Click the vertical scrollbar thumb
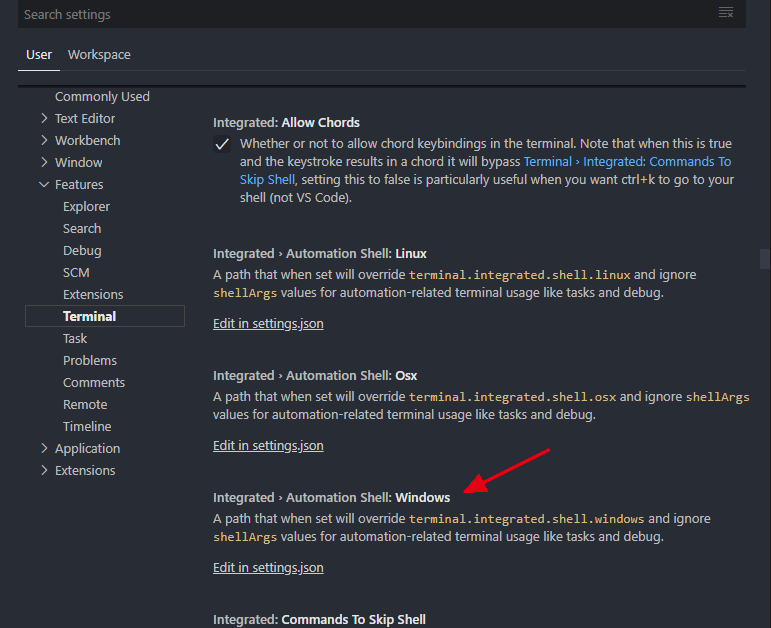 click(x=765, y=259)
